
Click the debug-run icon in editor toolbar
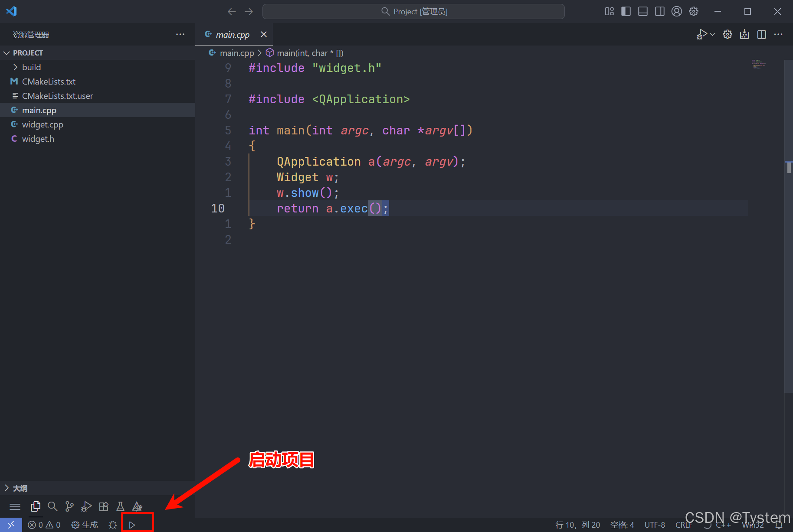coord(701,34)
